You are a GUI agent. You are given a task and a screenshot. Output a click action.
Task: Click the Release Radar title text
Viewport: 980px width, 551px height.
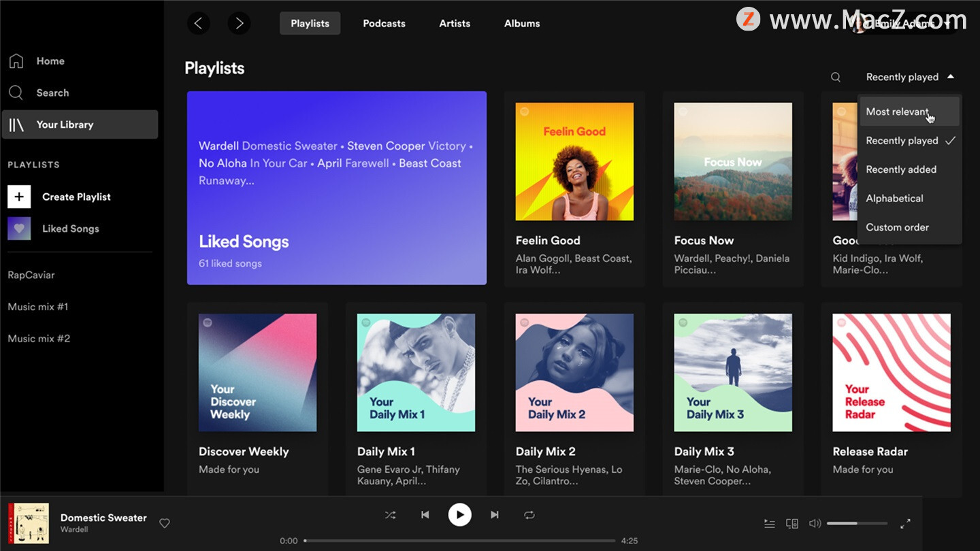coord(870,452)
